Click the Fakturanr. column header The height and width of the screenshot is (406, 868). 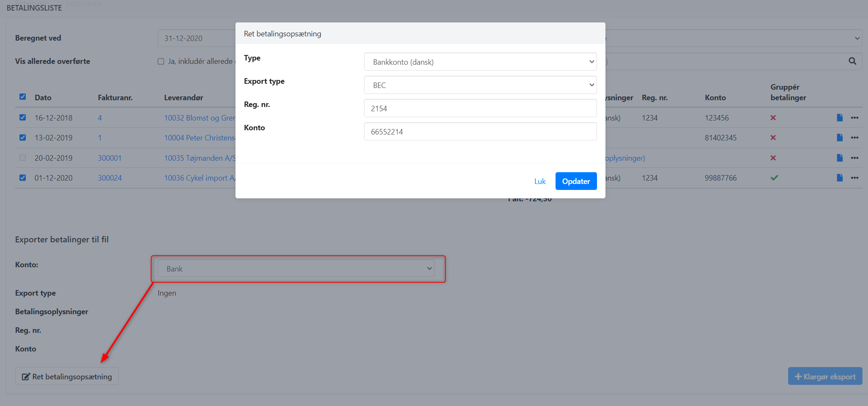[115, 97]
